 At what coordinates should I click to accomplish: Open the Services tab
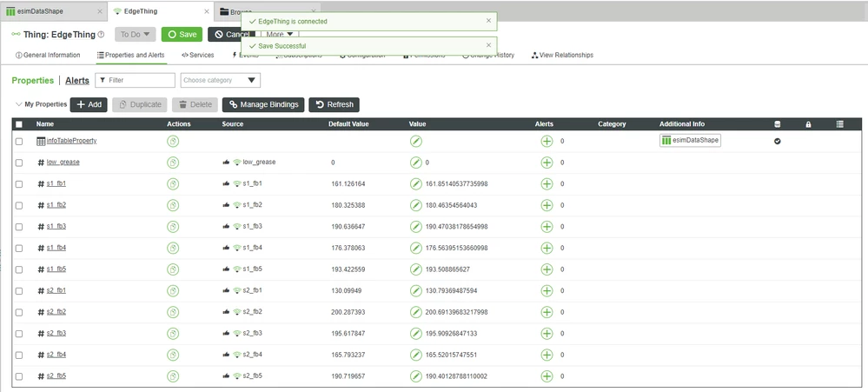tap(197, 56)
